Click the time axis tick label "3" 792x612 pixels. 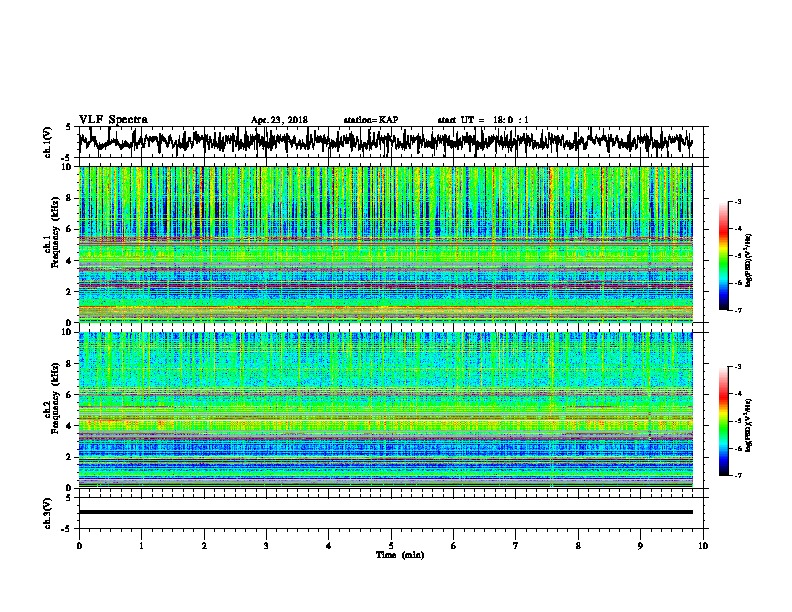pyautogui.click(x=266, y=546)
